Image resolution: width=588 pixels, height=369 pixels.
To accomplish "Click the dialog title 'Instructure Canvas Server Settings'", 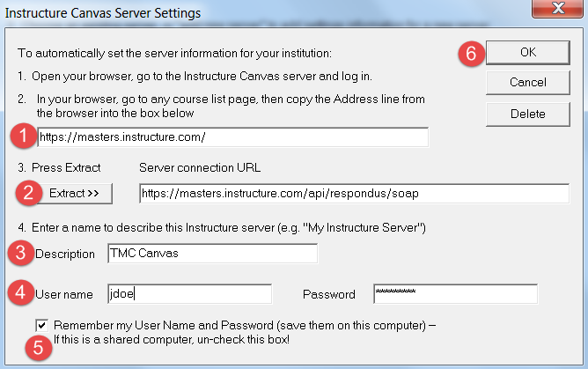I will [x=103, y=12].
